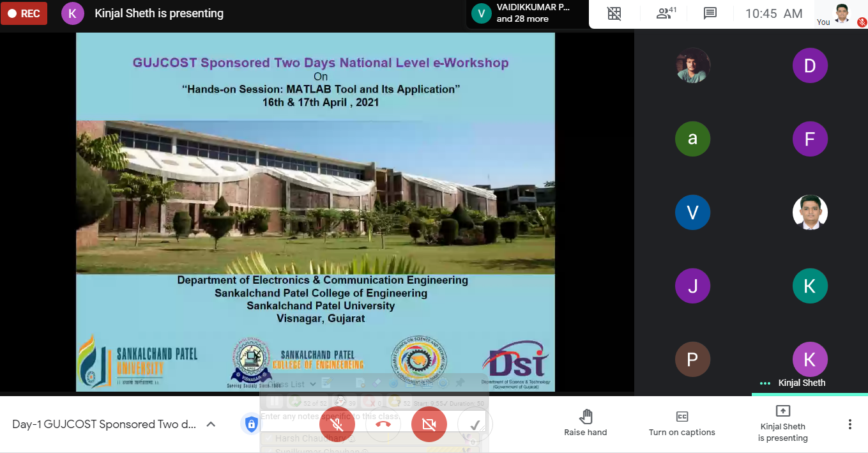Select the Kinjal Sheth purple K tile
The width and height of the screenshot is (868, 453).
point(810,359)
